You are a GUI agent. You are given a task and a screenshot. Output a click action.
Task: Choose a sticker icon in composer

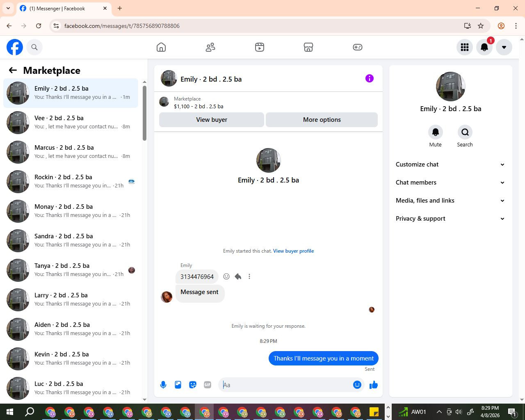193,385
